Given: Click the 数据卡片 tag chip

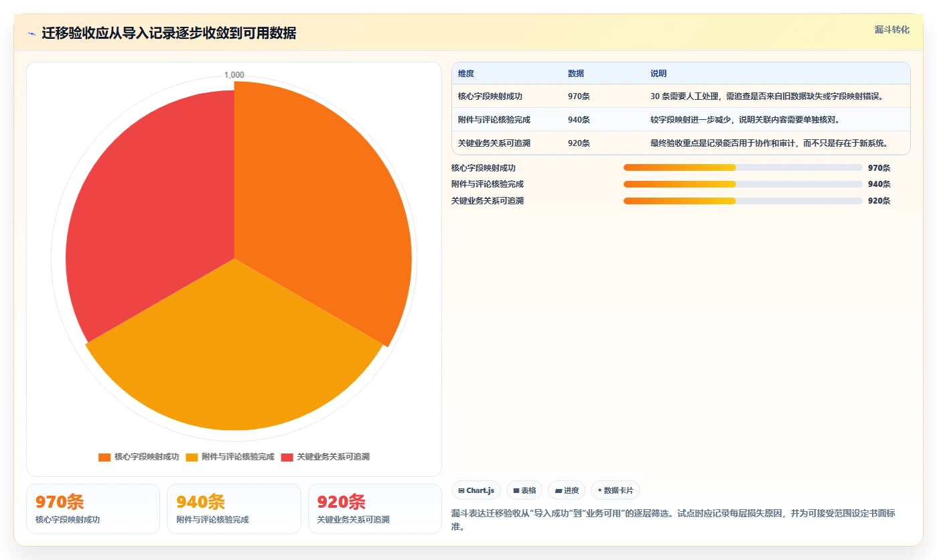Looking at the screenshot, I should 615,490.
